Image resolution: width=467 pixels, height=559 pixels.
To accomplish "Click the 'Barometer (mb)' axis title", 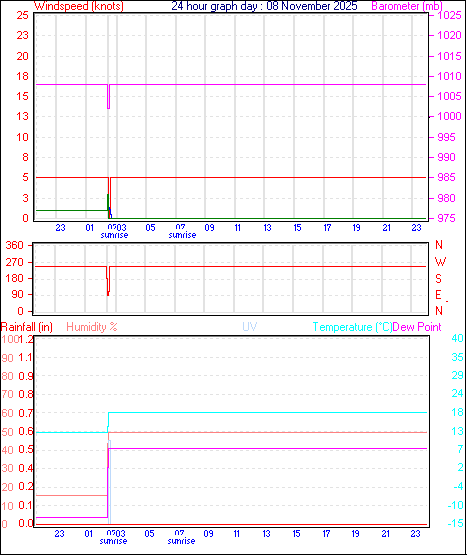I will click(x=407, y=6).
